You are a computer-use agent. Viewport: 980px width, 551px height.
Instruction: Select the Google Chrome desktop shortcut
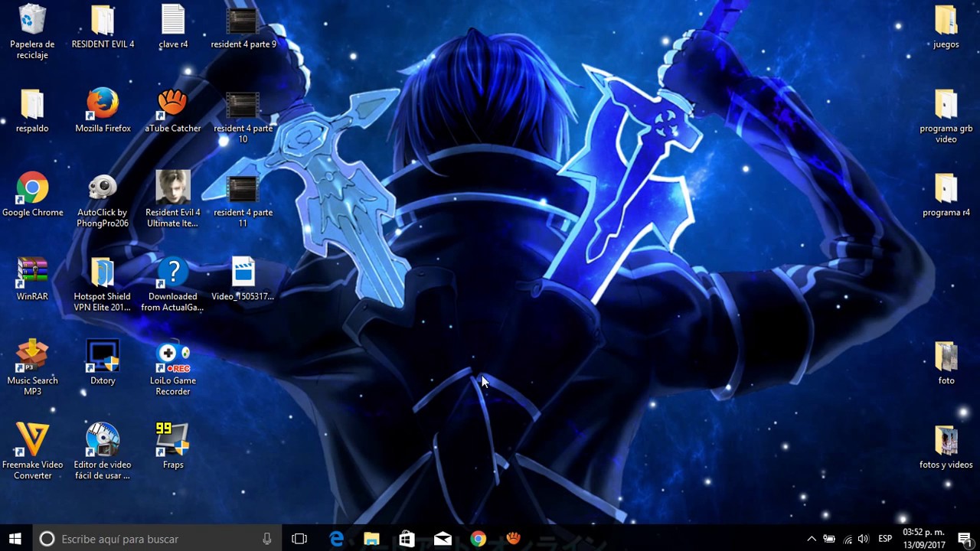pyautogui.click(x=32, y=195)
